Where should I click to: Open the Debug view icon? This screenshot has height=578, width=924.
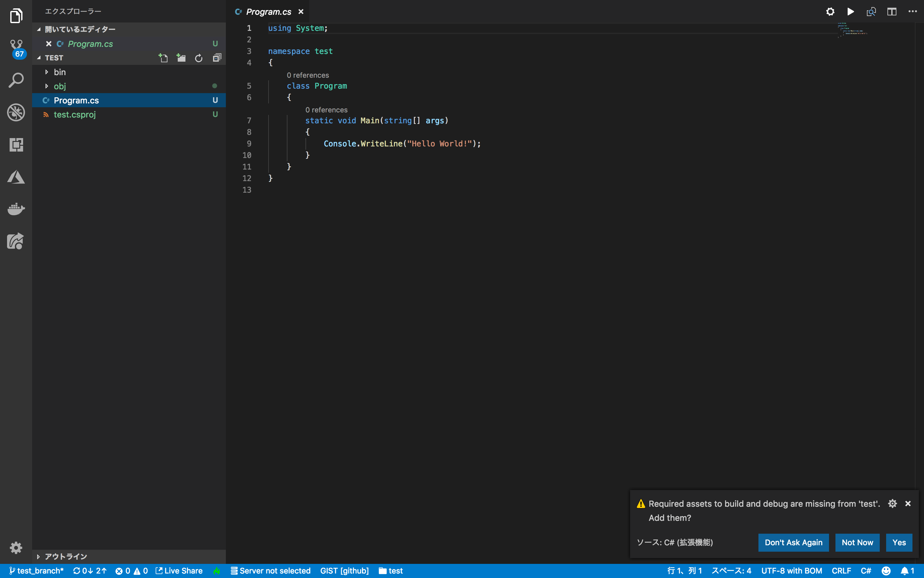[16, 112]
